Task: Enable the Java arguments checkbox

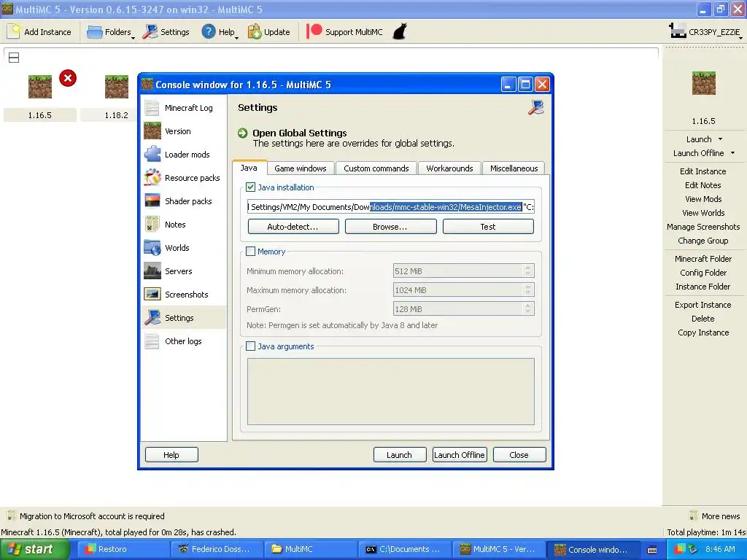Action: 251,346
